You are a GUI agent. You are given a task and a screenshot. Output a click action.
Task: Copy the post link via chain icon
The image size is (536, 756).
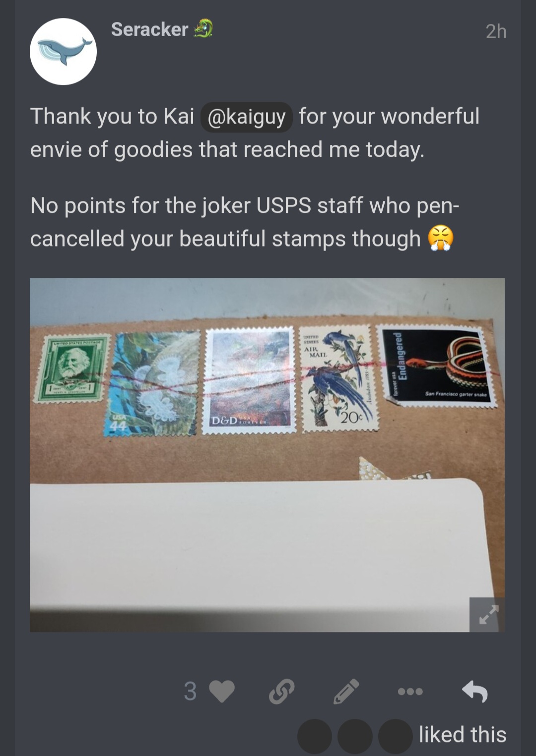tap(281, 691)
